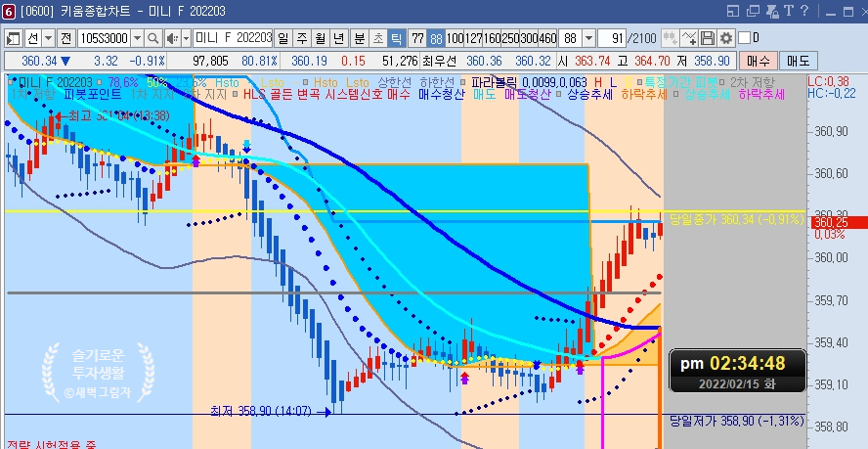This screenshot has width=868, height=449.
Task: Switch to minute 분 period
Action: point(360,38)
